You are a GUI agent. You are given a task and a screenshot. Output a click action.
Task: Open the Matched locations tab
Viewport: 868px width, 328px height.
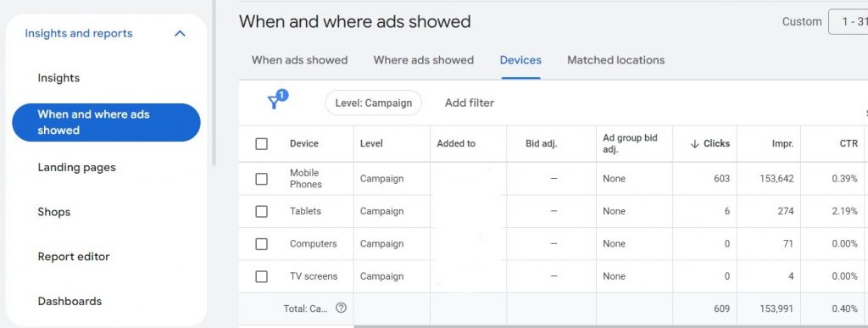615,60
